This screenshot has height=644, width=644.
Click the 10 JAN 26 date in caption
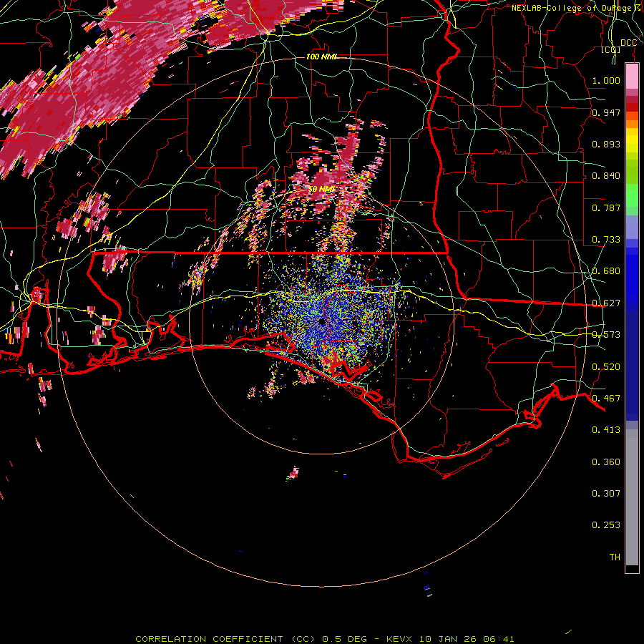[x=448, y=639]
